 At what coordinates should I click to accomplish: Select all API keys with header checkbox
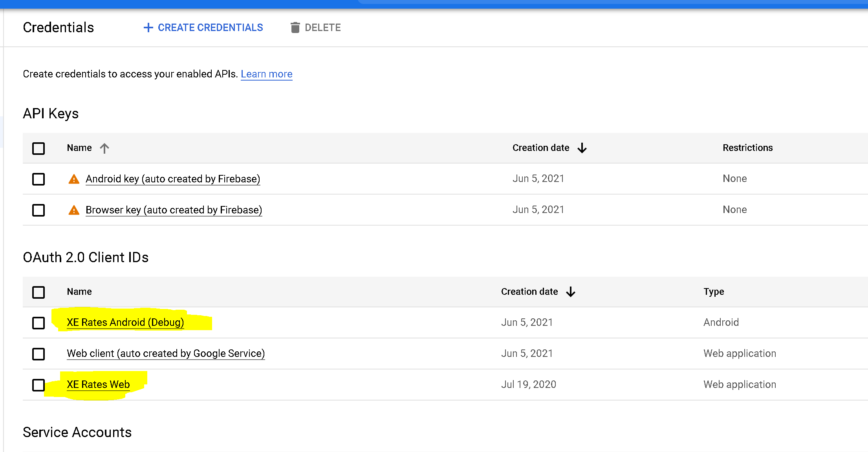[38, 149]
